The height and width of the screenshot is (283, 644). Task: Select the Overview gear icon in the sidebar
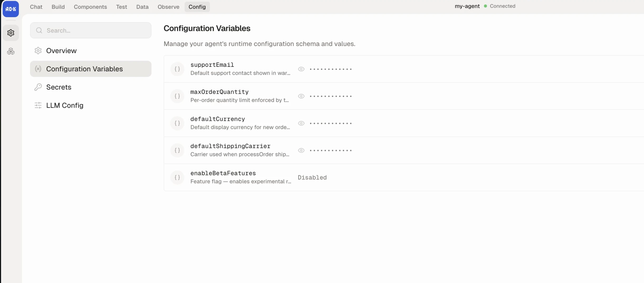click(38, 50)
